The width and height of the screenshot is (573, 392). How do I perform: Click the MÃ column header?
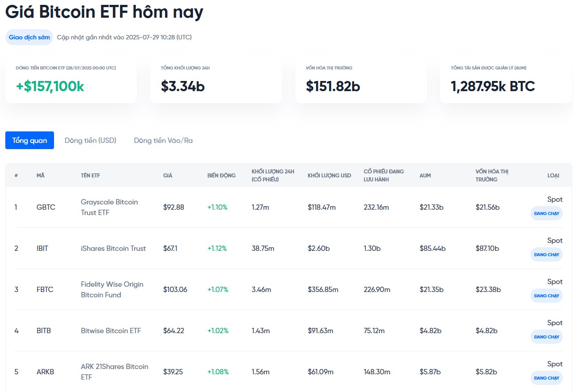tap(40, 176)
